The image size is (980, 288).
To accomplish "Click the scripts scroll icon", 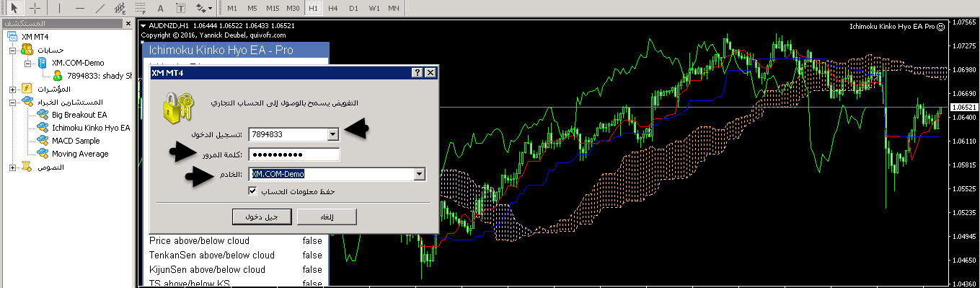I will point(27,167).
